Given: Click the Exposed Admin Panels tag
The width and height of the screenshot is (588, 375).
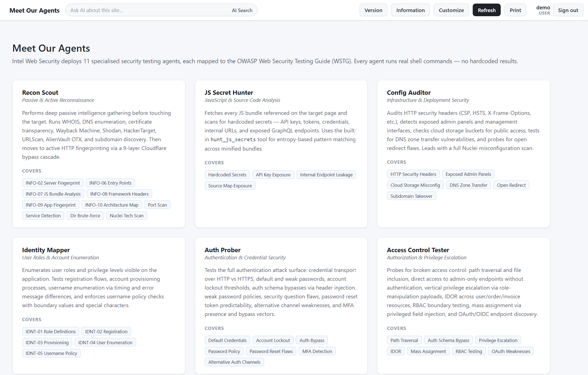Looking at the screenshot, I should tap(468, 174).
